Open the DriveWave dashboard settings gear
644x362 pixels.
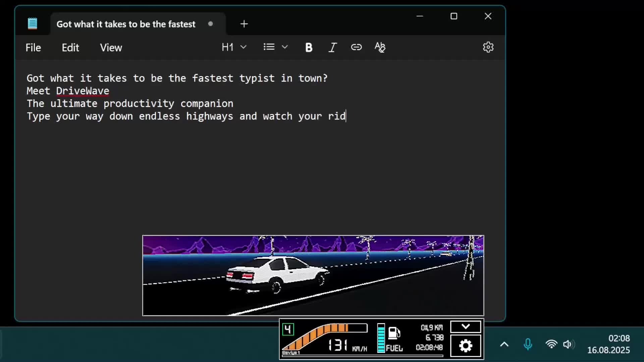tap(466, 346)
